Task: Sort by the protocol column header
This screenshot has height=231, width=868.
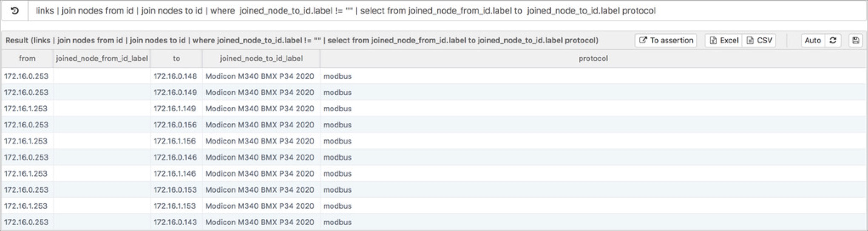Action: [x=593, y=59]
